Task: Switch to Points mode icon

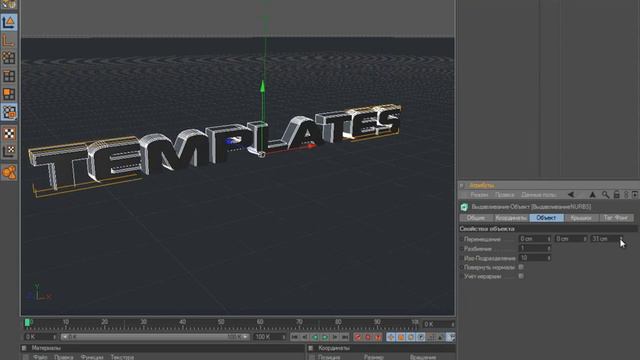Action: point(9,58)
